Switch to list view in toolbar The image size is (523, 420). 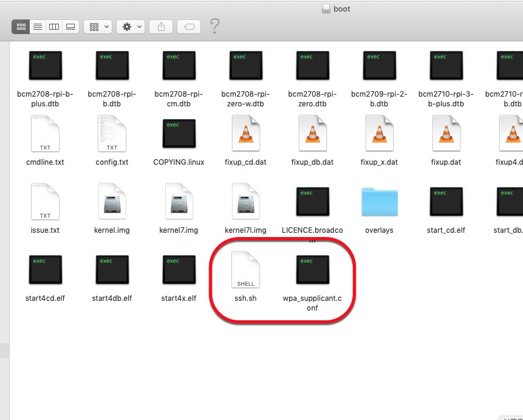[38, 27]
